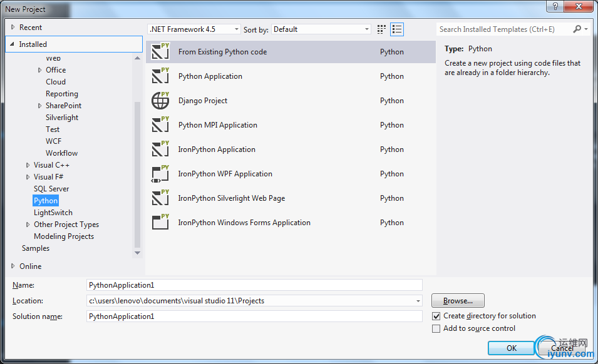Select the Samples category

(x=36, y=248)
